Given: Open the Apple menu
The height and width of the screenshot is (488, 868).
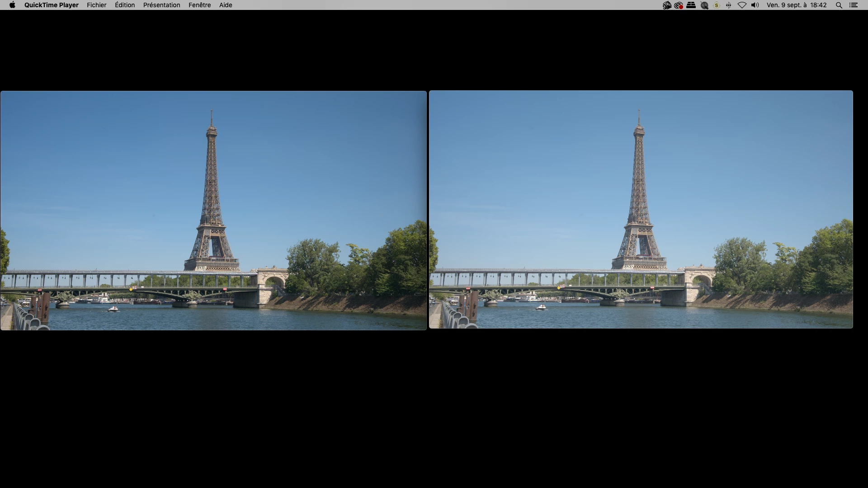Looking at the screenshot, I should pyautogui.click(x=12, y=5).
